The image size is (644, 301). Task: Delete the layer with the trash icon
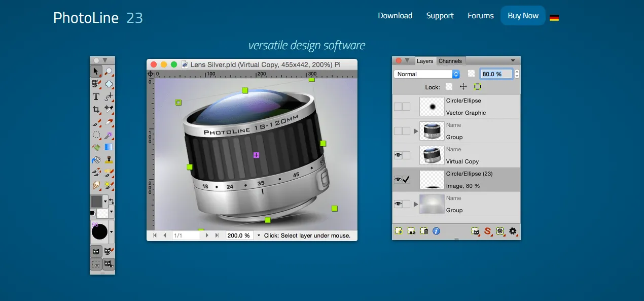424,231
